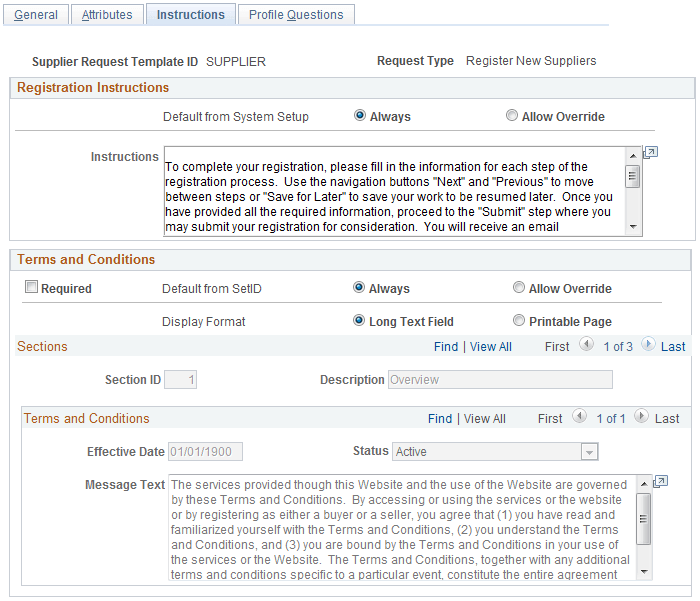Viewport: 700px width, 601px height.
Task: Select Always for Default from SetID
Action: (x=359, y=287)
